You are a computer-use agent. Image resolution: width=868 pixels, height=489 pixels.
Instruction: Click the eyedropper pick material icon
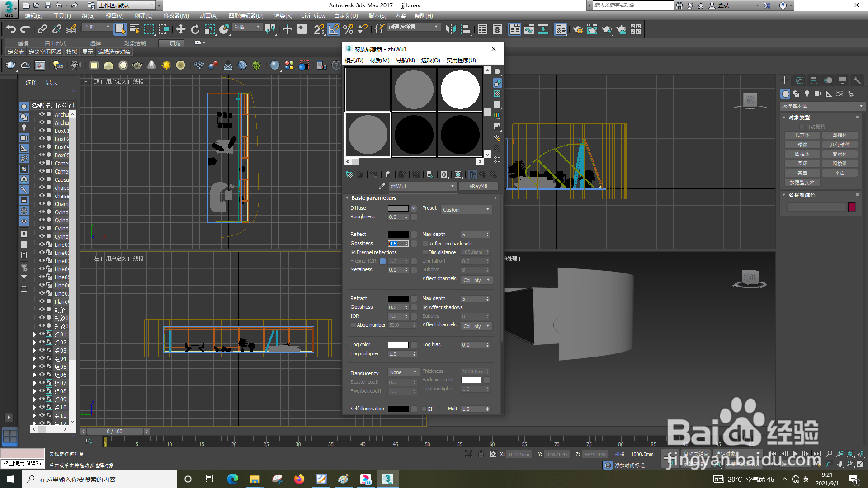[x=382, y=186]
